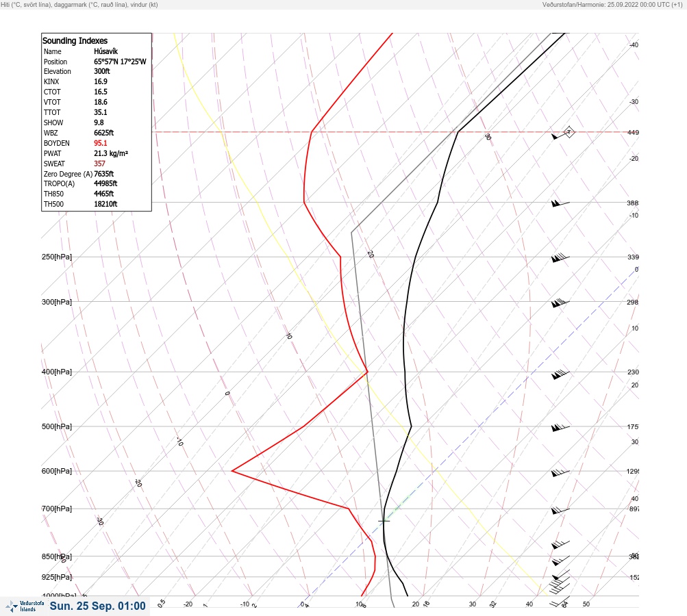687x616 pixels.
Task: Click the TTOT value '35.1'
Action: coord(100,112)
